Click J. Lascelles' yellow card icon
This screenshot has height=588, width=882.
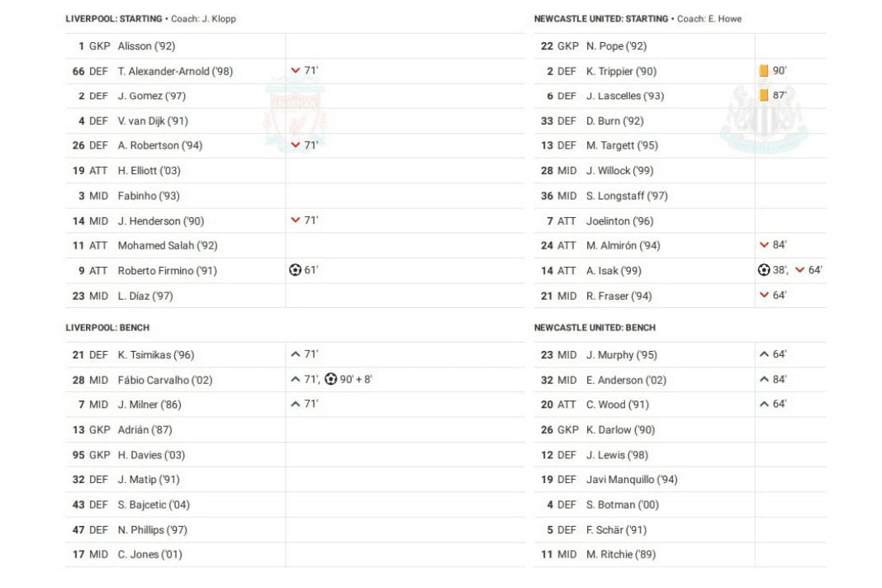(764, 96)
